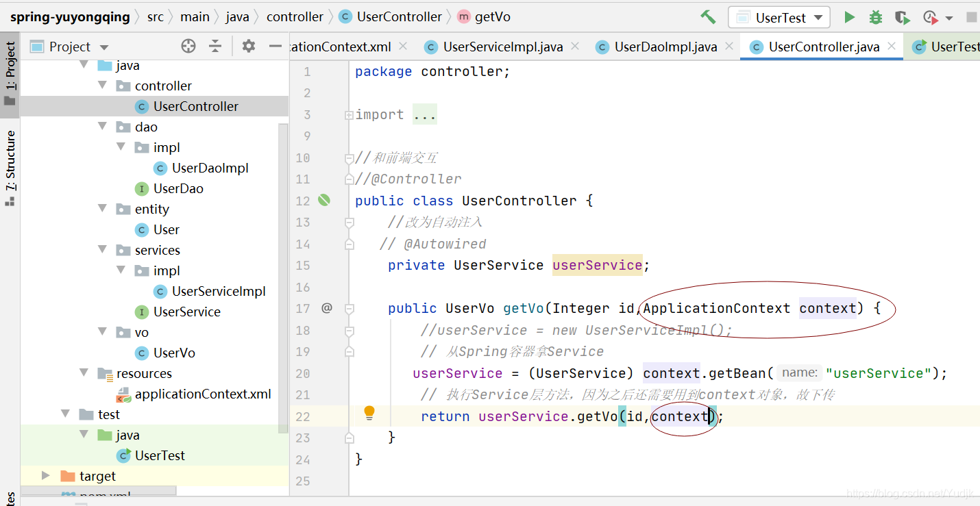
Task: Select UserController in project tree
Action: [x=195, y=106]
